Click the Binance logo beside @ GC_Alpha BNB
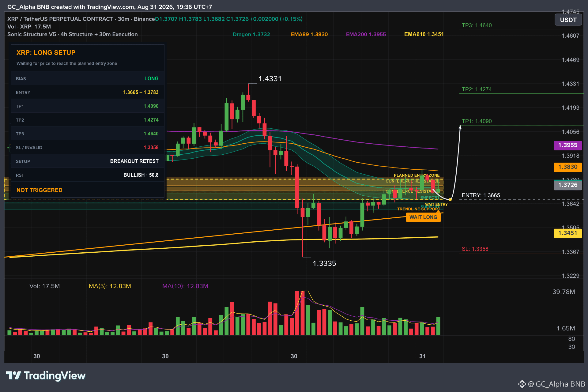The image size is (588, 392). [x=522, y=384]
